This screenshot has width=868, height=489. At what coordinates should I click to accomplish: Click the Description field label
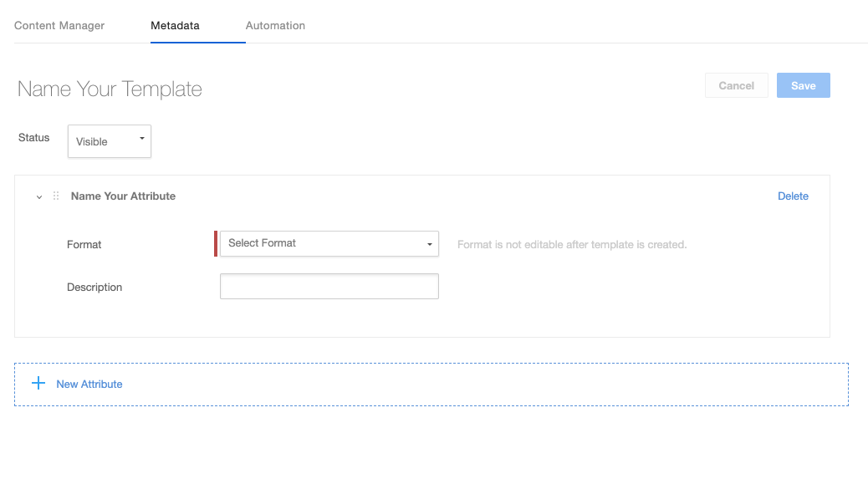[94, 288]
